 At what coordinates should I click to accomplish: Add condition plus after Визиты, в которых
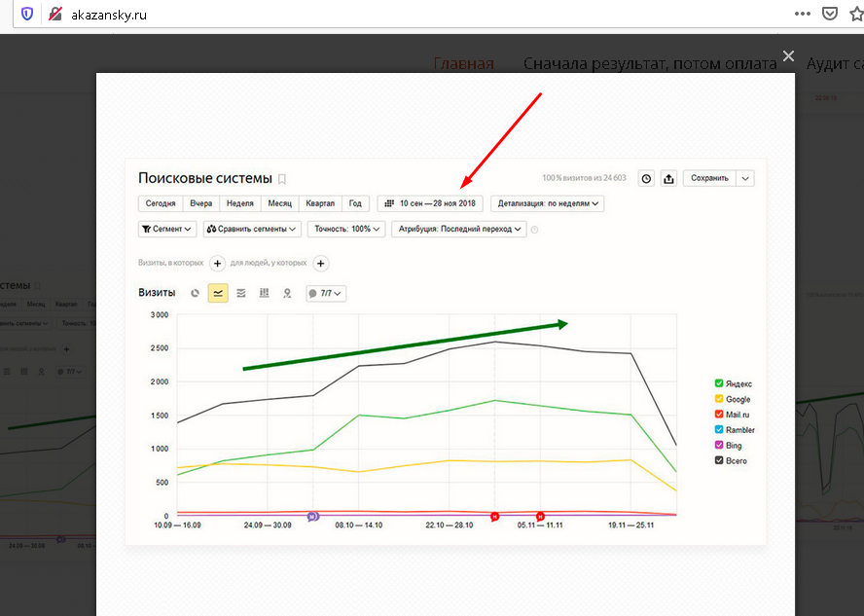[218, 264]
